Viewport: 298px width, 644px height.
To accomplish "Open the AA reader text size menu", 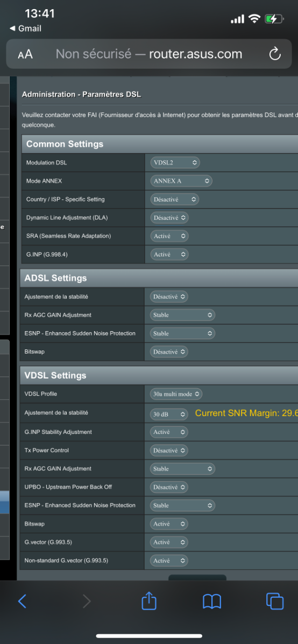I will coord(25,54).
